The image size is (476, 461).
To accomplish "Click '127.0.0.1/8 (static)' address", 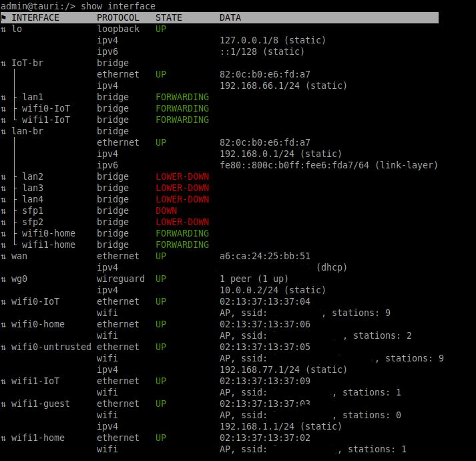I will pos(272,40).
